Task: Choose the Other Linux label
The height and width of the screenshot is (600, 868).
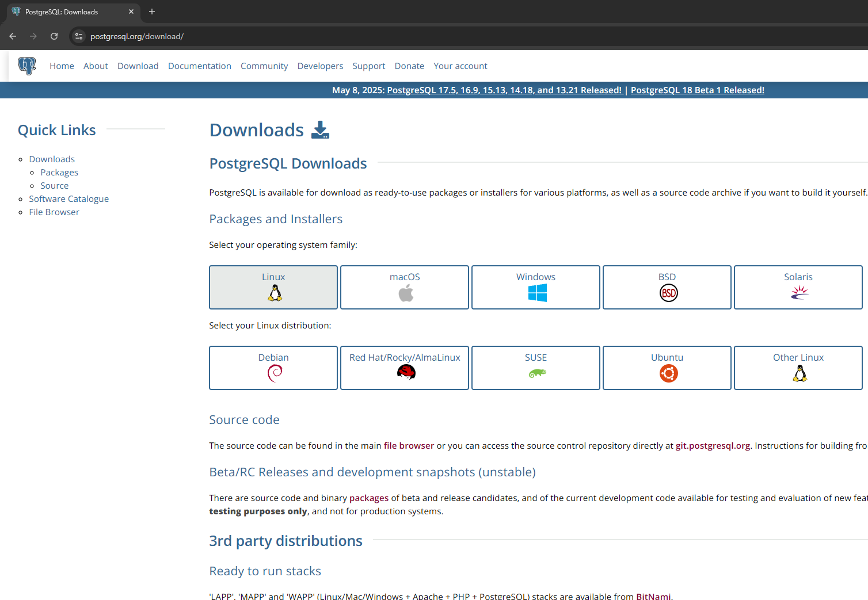Action: pos(798,358)
